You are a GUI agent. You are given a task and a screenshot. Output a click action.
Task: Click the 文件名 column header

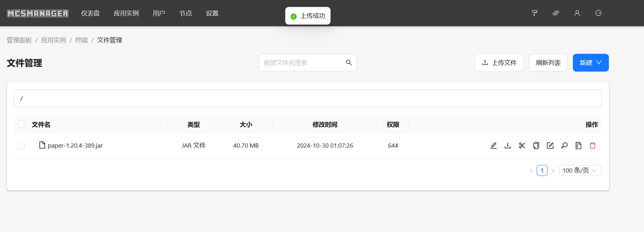(x=41, y=124)
